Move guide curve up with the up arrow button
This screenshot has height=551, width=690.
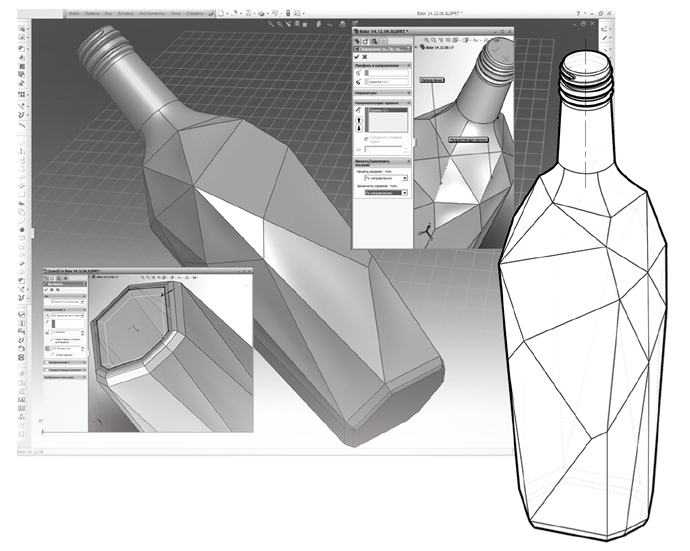359,120
